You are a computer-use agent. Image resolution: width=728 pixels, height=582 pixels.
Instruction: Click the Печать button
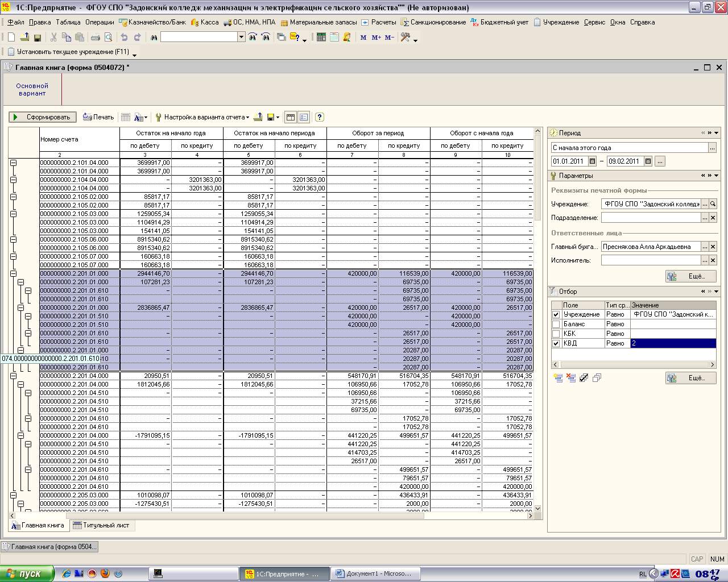click(98, 117)
